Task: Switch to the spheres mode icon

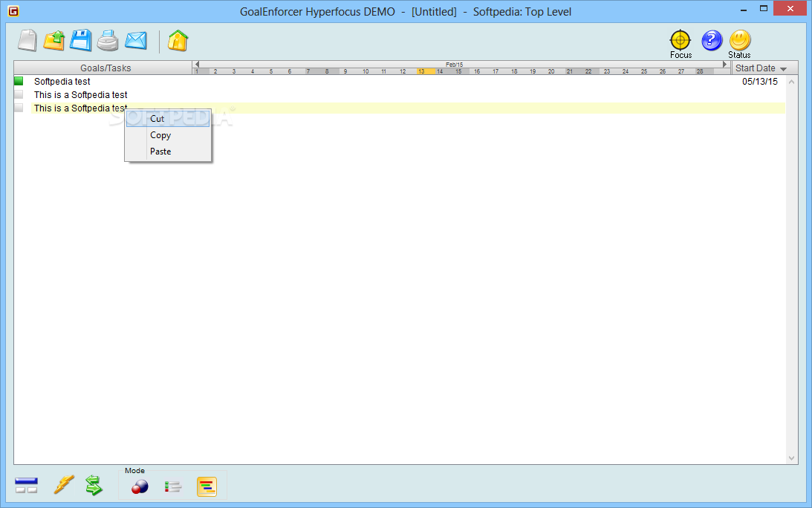Action: point(140,486)
